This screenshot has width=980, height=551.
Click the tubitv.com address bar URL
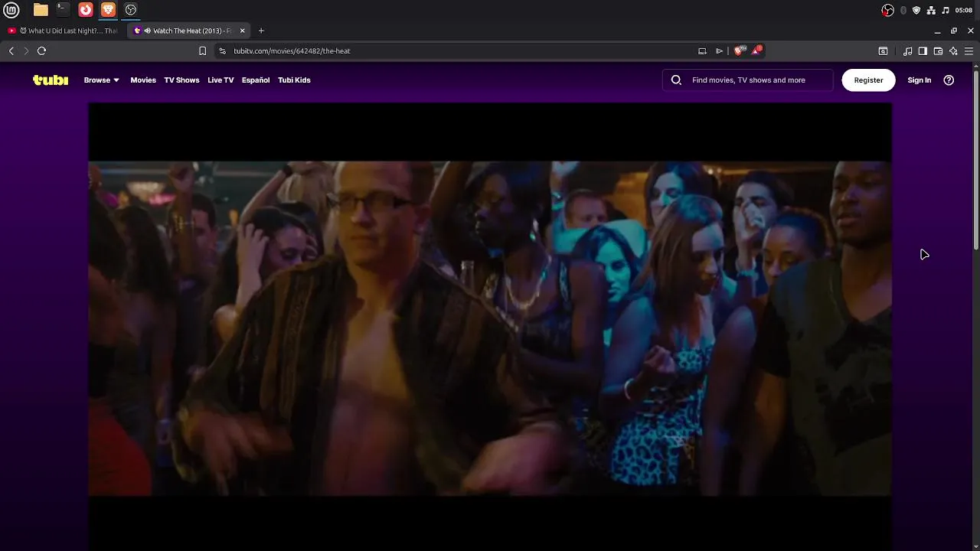[292, 51]
